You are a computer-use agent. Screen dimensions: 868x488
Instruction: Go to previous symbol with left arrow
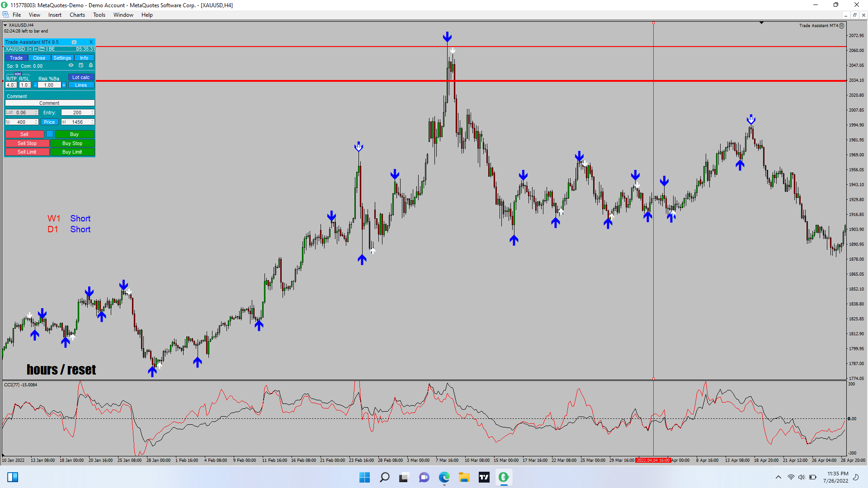coord(30,49)
